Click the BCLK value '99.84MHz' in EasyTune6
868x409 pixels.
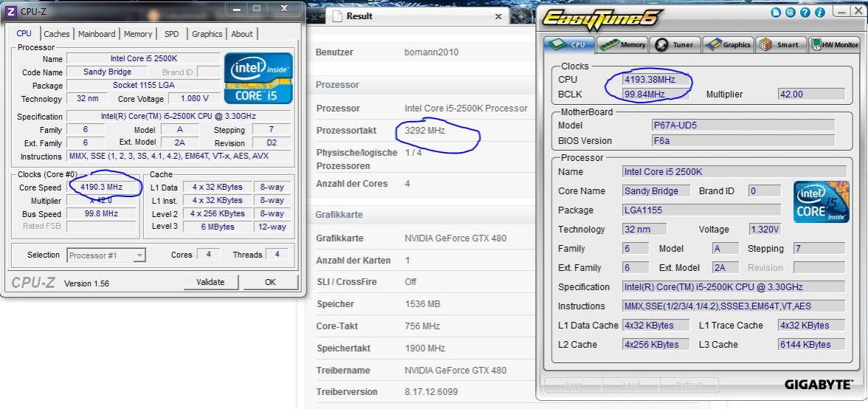tap(657, 94)
